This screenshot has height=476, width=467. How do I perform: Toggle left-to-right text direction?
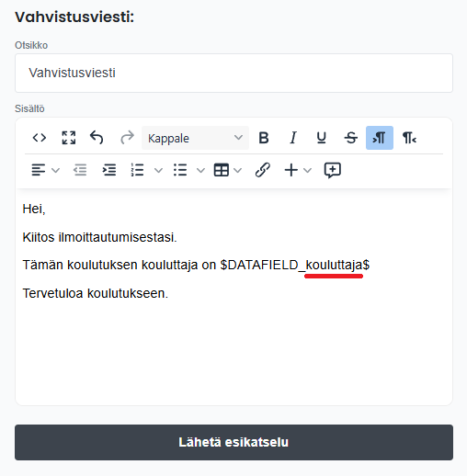[x=380, y=138]
